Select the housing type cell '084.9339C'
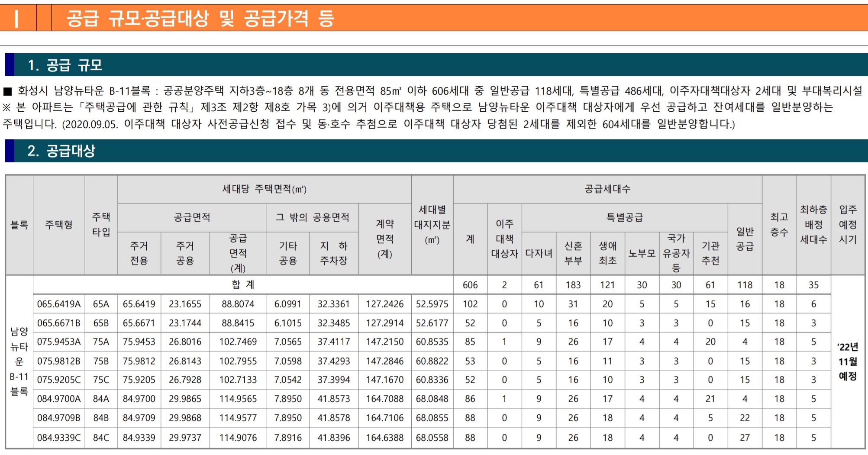The width and height of the screenshot is (868, 455). point(59,438)
